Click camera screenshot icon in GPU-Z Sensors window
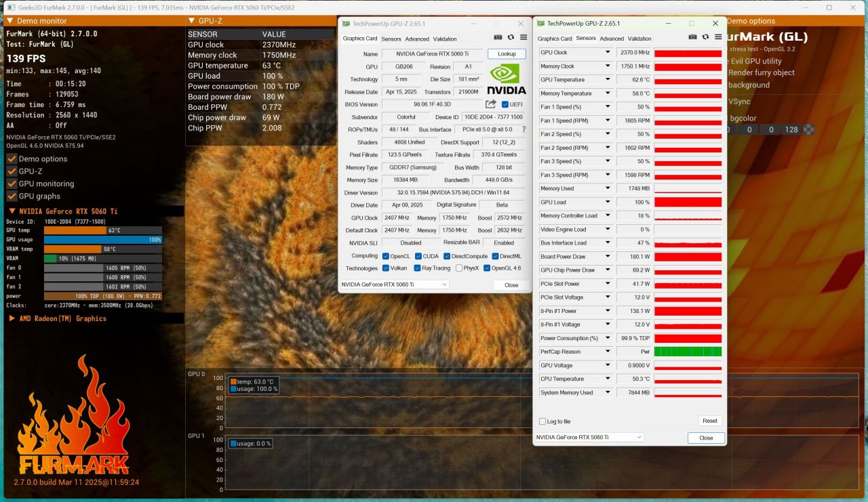Image resolution: width=868 pixels, height=502 pixels. (x=692, y=38)
